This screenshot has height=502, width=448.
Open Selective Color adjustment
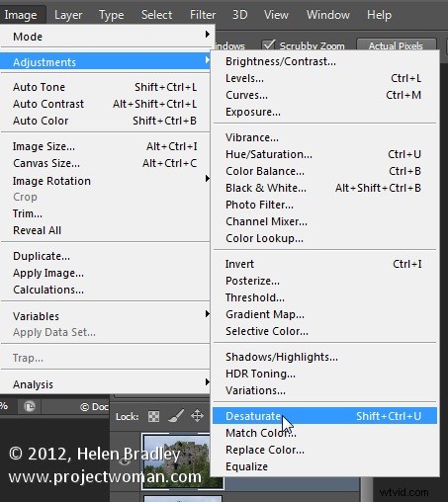[324, 331]
